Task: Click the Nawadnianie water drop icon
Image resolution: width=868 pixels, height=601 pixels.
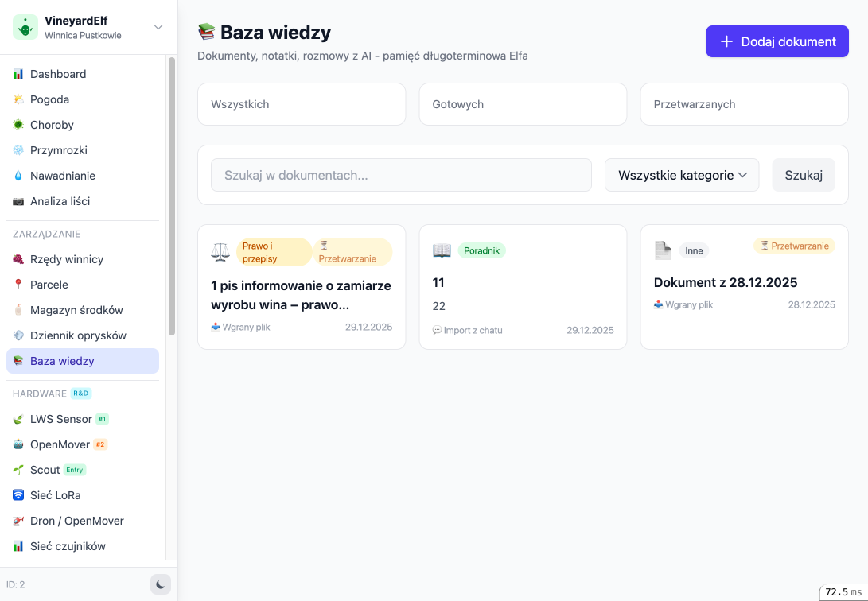Action: coord(18,176)
